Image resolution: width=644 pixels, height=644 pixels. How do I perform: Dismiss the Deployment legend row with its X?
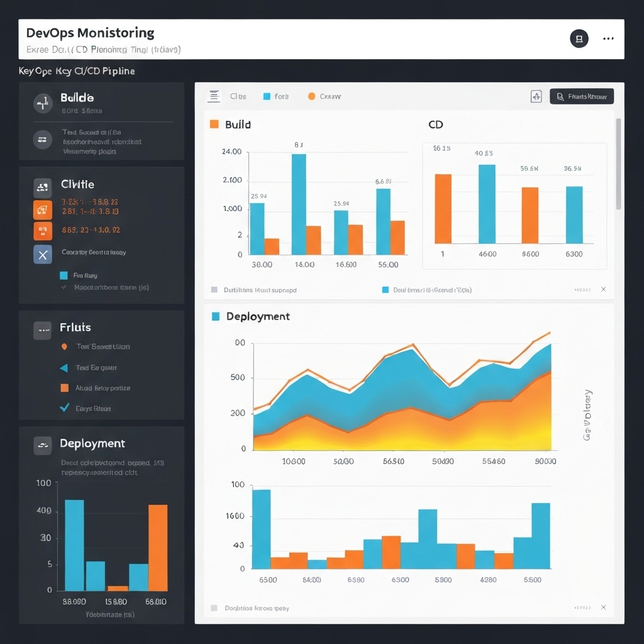[603, 608]
